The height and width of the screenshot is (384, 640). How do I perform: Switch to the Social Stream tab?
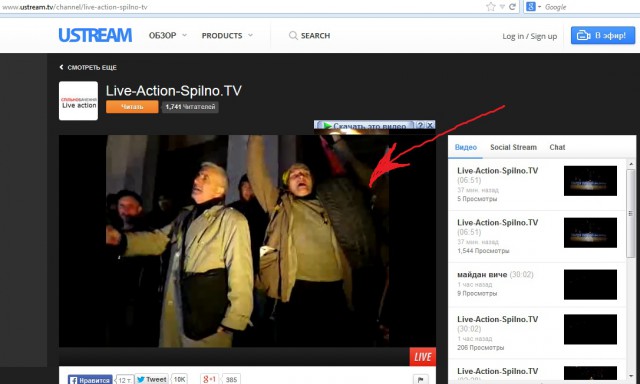tap(513, 147)
